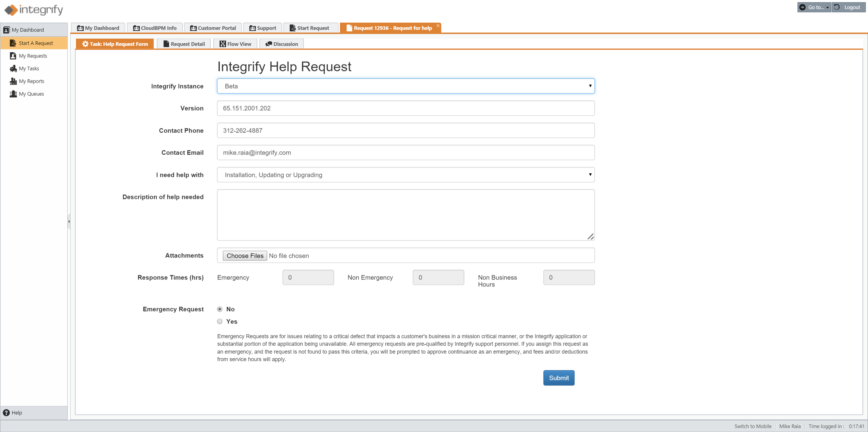Select the Task: Help Request Form subtab
868x432 pixels.
[x=115, y=44]
